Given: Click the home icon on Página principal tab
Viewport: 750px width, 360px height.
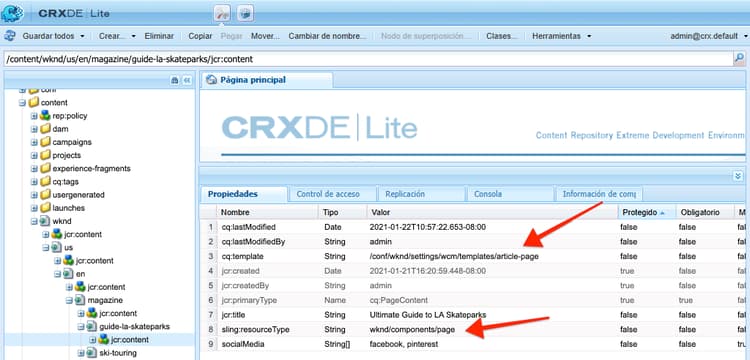Looking at the screenshot, I should click(x=211, y=80).
